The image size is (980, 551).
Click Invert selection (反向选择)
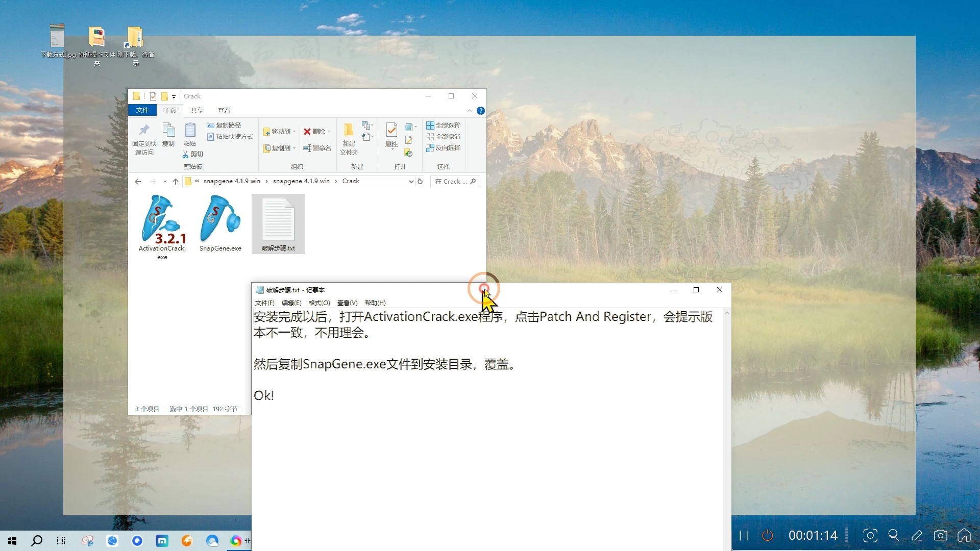(443, 148)
